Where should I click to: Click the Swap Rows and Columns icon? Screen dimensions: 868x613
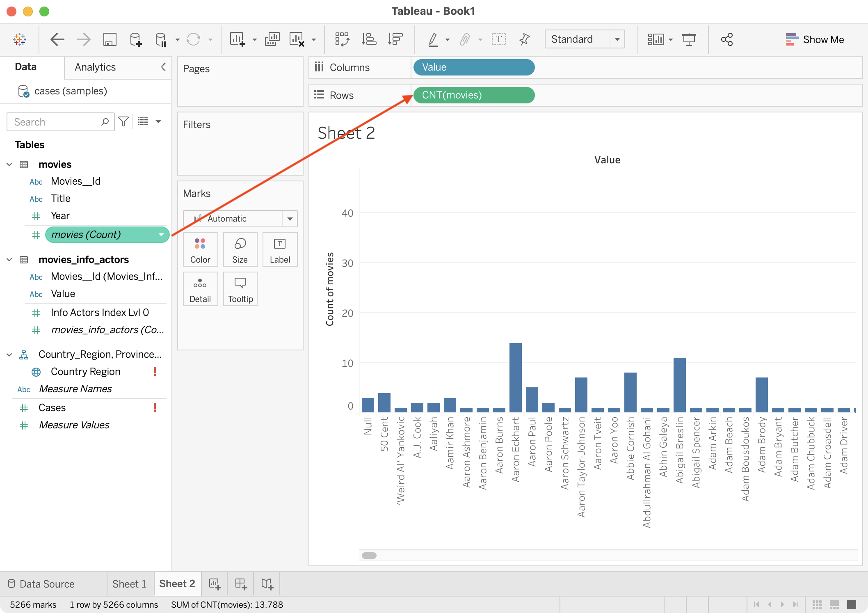pyautogui.click(x=342, y=39)
